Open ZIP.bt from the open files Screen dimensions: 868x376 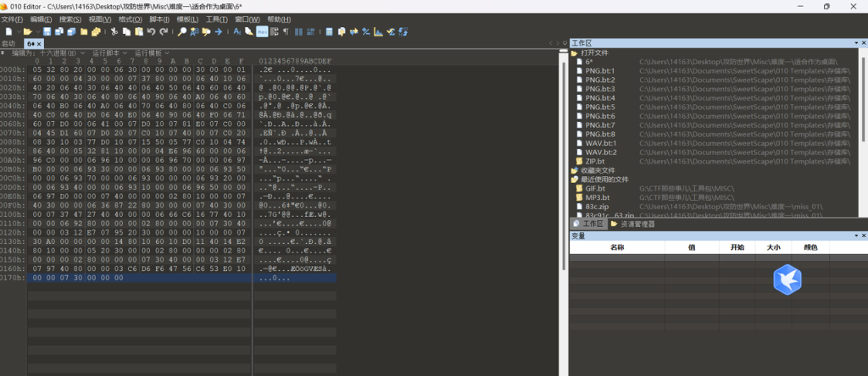[594, 161]
